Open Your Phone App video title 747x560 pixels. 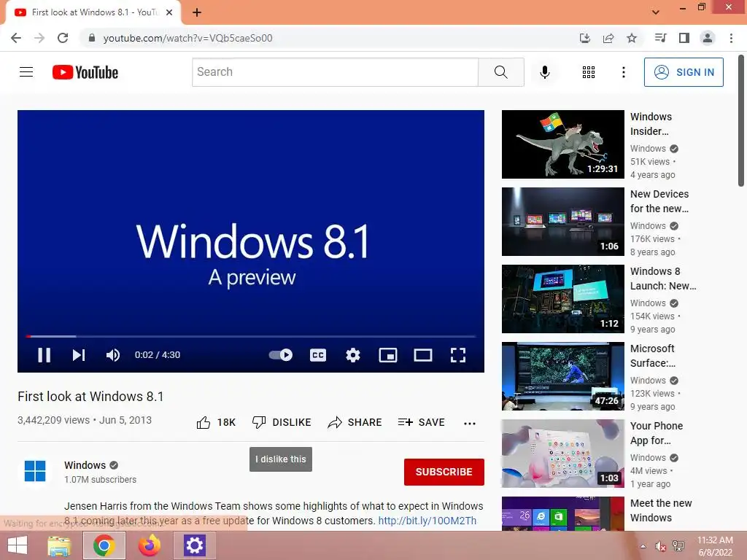[657, 433]
